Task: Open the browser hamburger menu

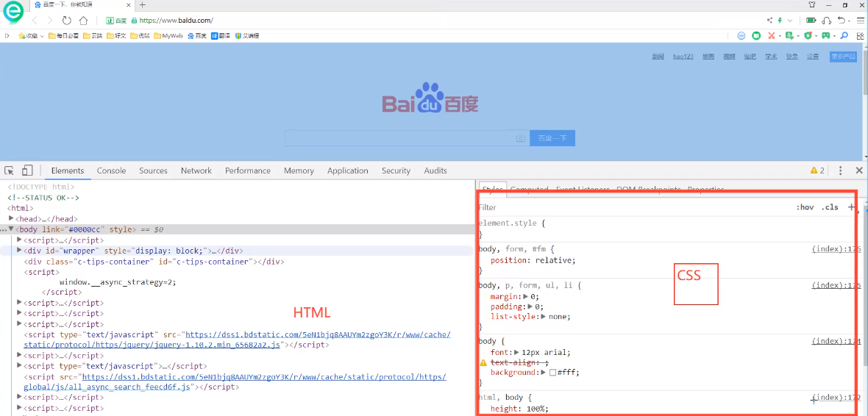Action: point(860,21)
